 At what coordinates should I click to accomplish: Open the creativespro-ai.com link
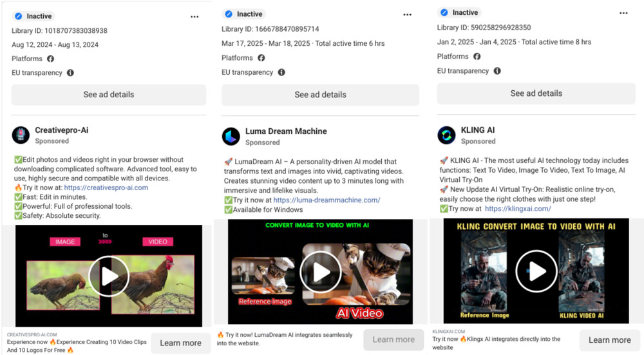106,187
